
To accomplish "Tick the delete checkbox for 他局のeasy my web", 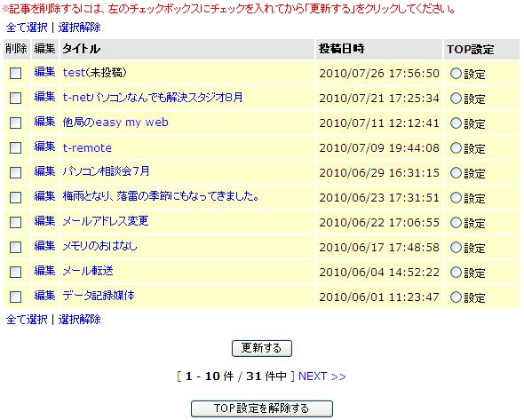I will click(15, 123).
